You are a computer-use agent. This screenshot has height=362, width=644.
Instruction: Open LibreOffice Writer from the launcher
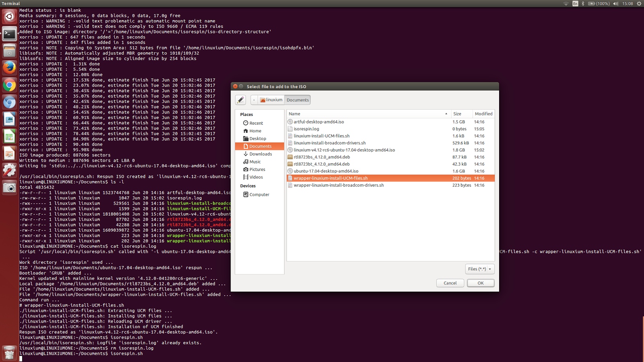(x=9, y=119)
